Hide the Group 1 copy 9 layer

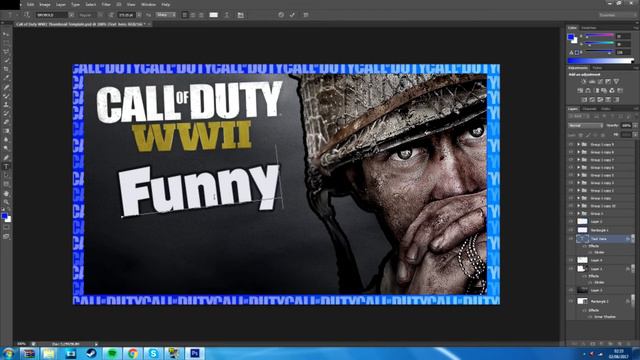[x=571, y=144]
